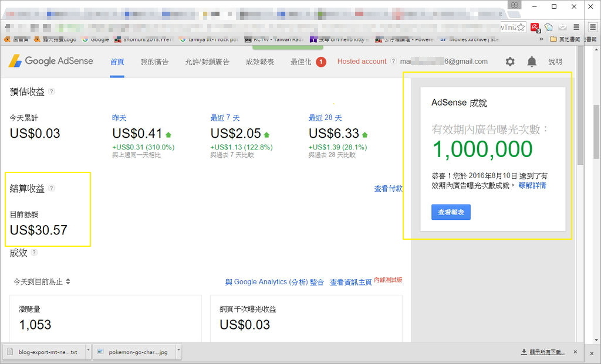Screen dimensions: 601x364
Task: Click the Google bookmark in bookmarks bar
Action: click(96, 39)
